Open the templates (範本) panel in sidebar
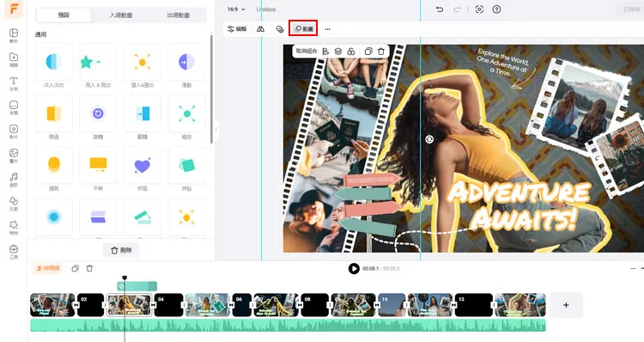Screen dimensions: 644x342 14,35
